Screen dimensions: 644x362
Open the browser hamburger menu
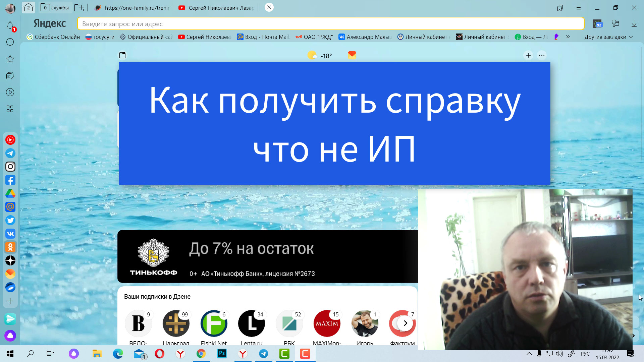pyautogui.click(x=578, y=7)
